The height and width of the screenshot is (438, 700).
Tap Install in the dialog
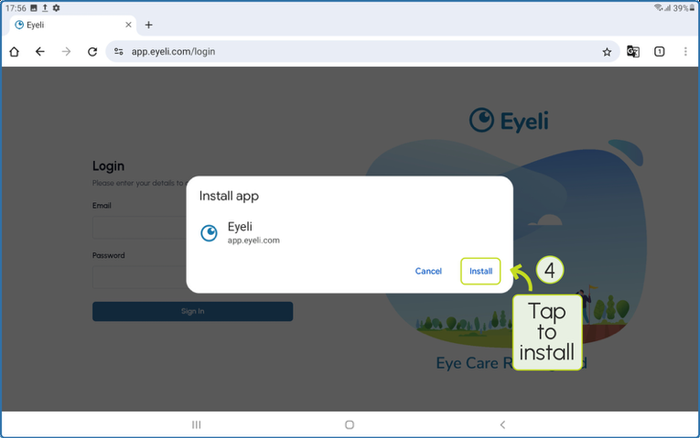[x=480, y=271]
